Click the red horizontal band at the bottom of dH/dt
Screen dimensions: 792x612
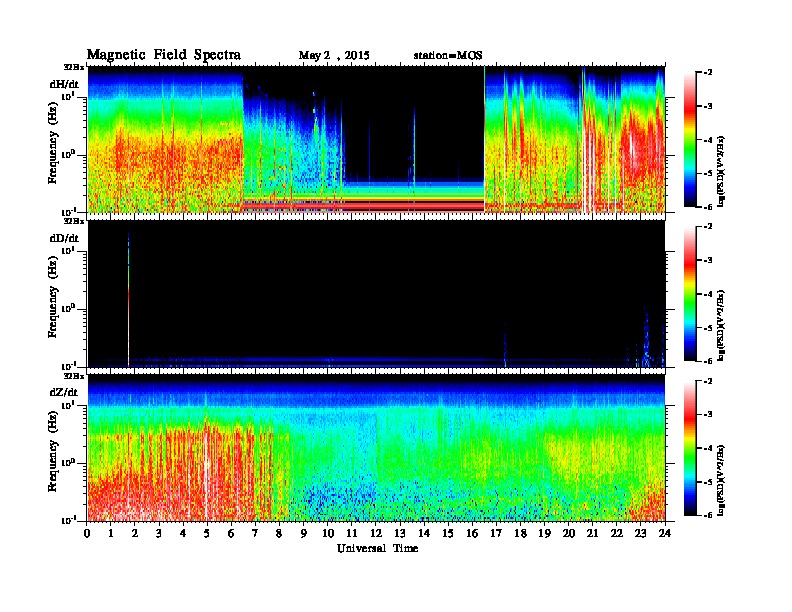(x=363, y=206)
